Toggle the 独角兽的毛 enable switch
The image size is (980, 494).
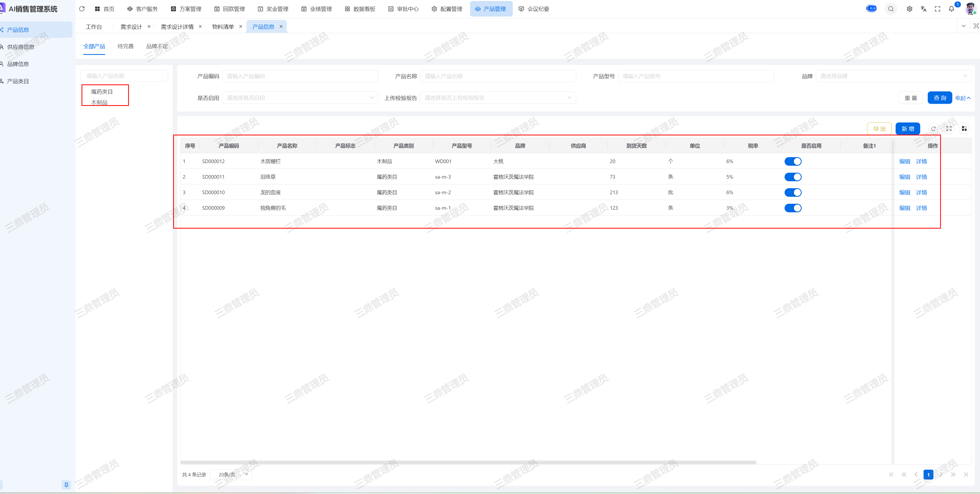coord(793,208)
